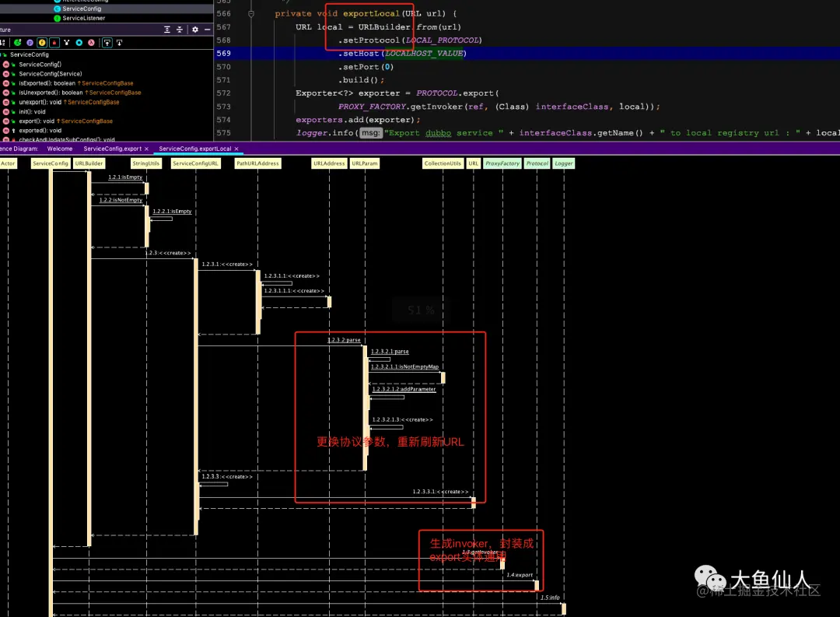This screenshot has width=840, height=617.
Task: Open the Welcome tab in Sequence Diagram
Action: (59, 149)
